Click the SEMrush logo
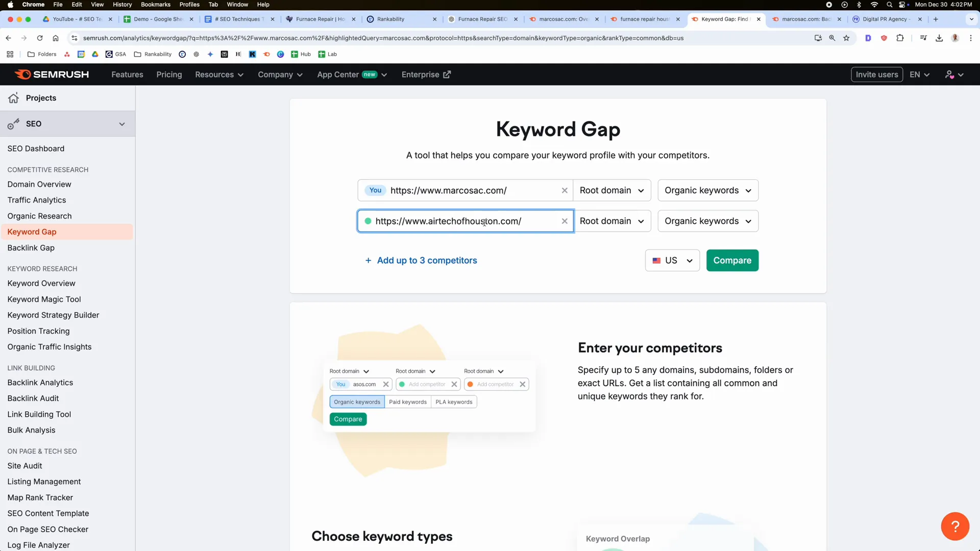 pyautogui.click(x=51, y=74)
